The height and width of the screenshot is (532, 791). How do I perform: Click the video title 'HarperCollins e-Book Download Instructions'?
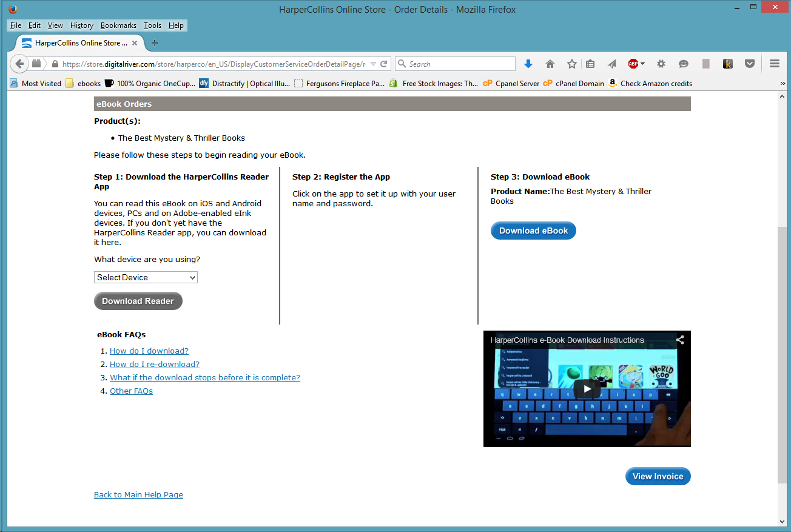(567, 340)
